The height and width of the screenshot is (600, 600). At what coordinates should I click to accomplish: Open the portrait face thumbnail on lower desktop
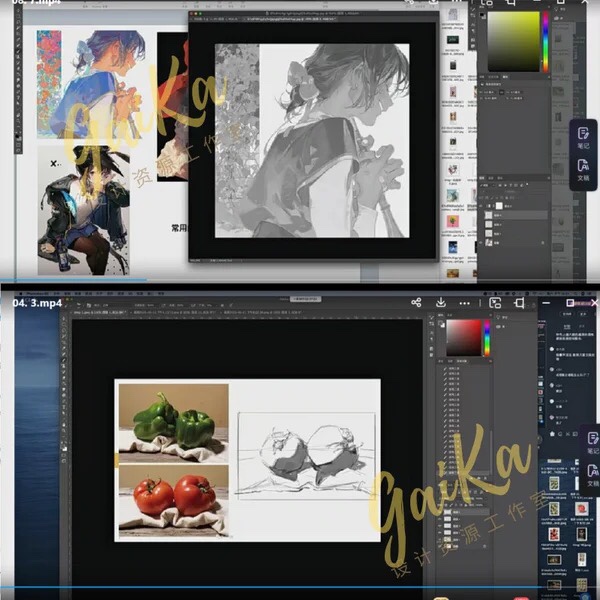(x=582, y=533)
